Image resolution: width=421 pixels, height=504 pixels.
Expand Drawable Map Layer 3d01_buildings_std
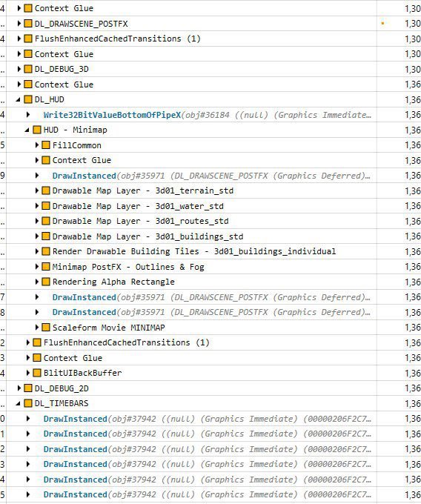37,236
